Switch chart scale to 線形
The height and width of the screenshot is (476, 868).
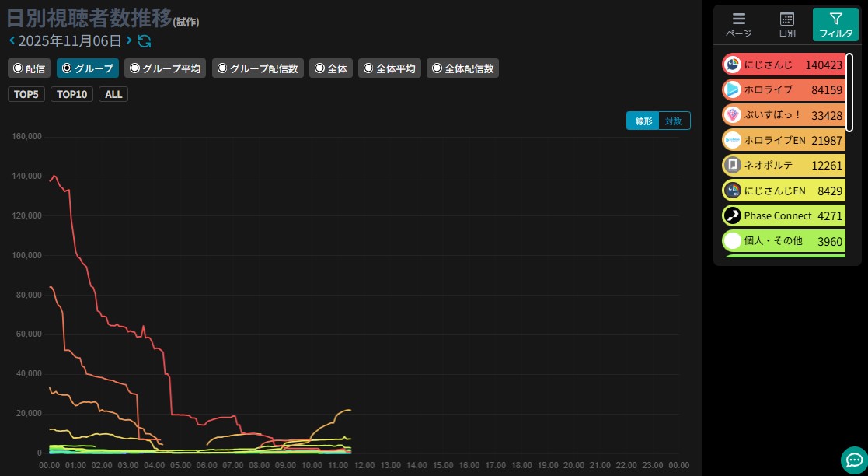point(643,121)
